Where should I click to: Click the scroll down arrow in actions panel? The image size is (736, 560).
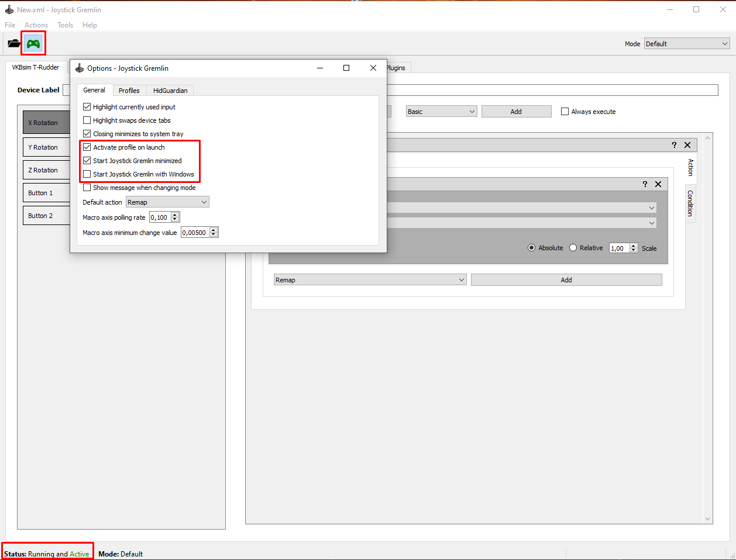(708, 519)
